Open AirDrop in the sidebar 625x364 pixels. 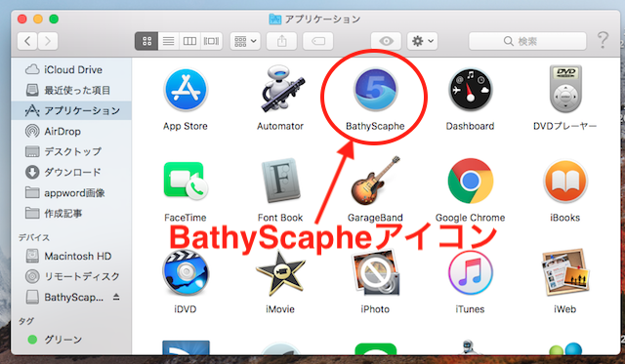tap(71, 131)
